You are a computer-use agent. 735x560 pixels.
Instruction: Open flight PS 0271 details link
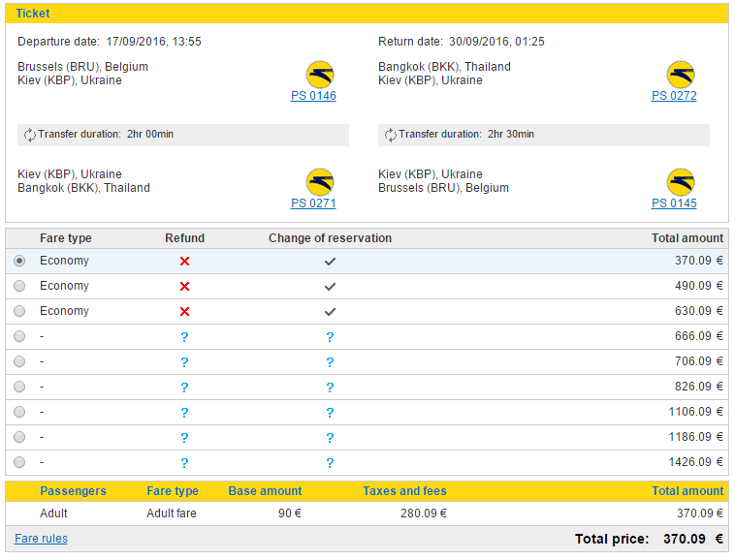pos(313,203)
